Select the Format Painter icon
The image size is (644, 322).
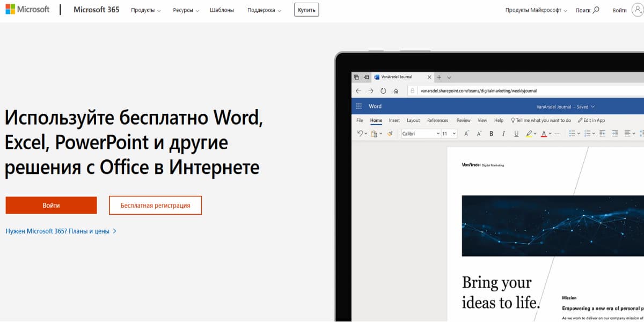coord(390,133)
